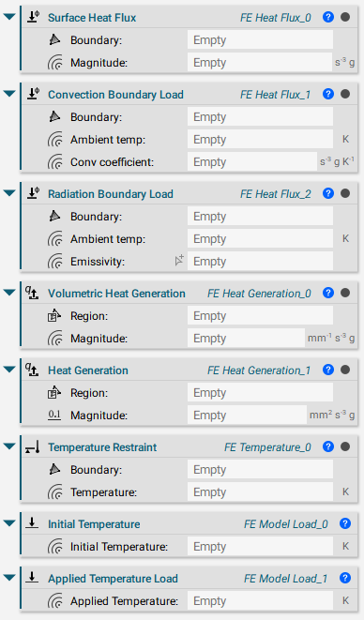Click Ambient temp field in Convection Boundary Load

tap(260, 140)
